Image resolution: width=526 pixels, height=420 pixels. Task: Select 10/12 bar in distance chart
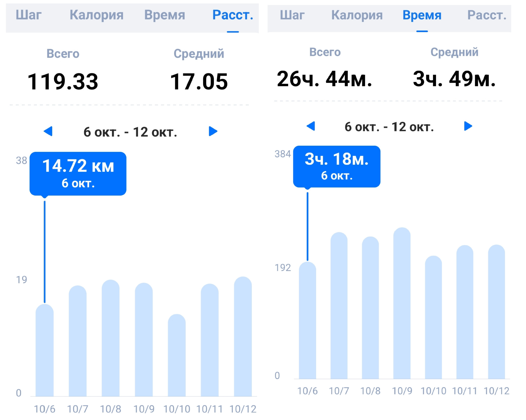click(x=243, y=336)
